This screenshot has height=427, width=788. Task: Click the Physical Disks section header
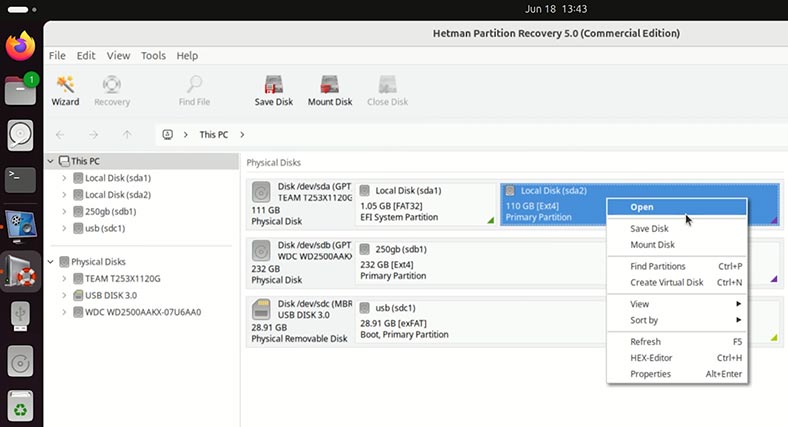(273, 163)
